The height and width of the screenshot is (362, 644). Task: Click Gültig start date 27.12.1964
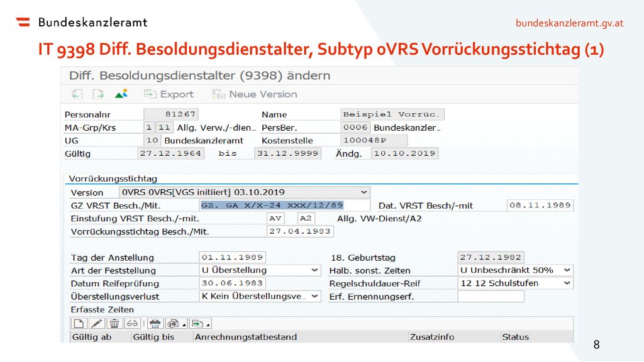click(x=170, y=153)
